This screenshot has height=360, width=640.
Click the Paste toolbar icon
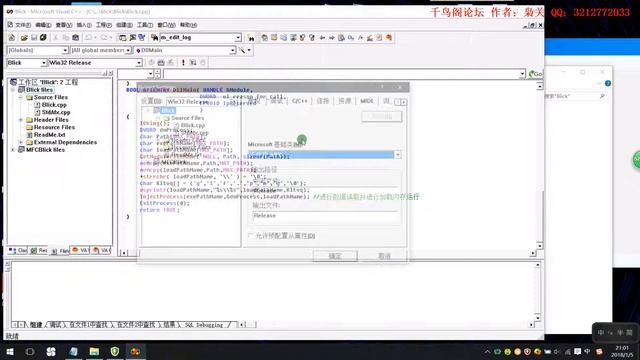tap(76, 38)
